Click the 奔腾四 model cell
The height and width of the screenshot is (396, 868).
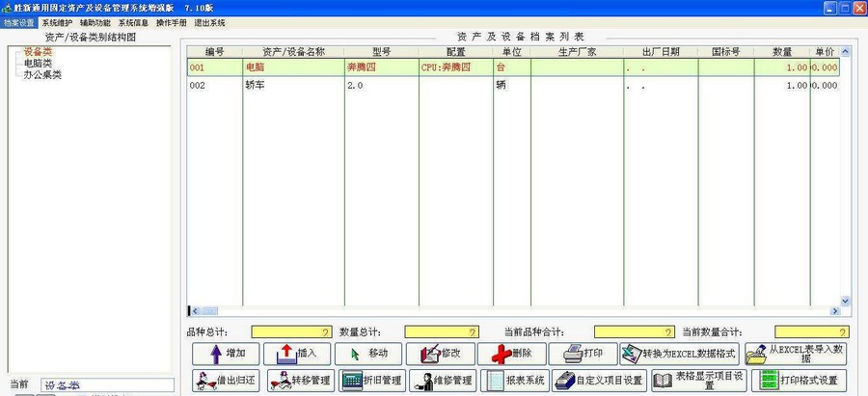coord(381,68)
